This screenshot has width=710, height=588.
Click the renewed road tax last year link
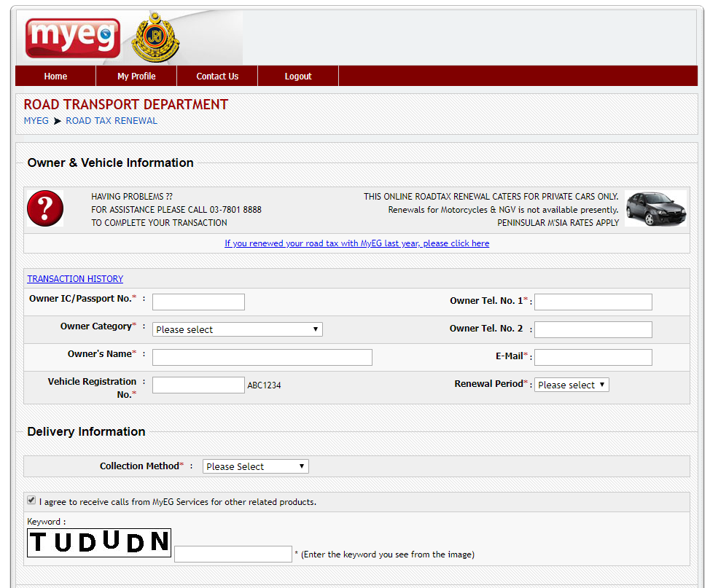coord(356,243)
